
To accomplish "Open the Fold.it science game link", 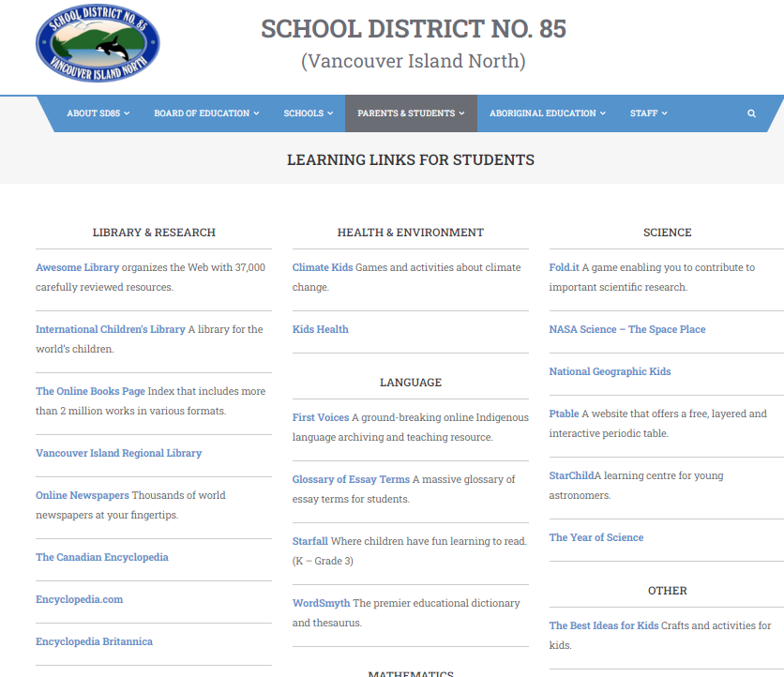I will [x=564, y=267].
